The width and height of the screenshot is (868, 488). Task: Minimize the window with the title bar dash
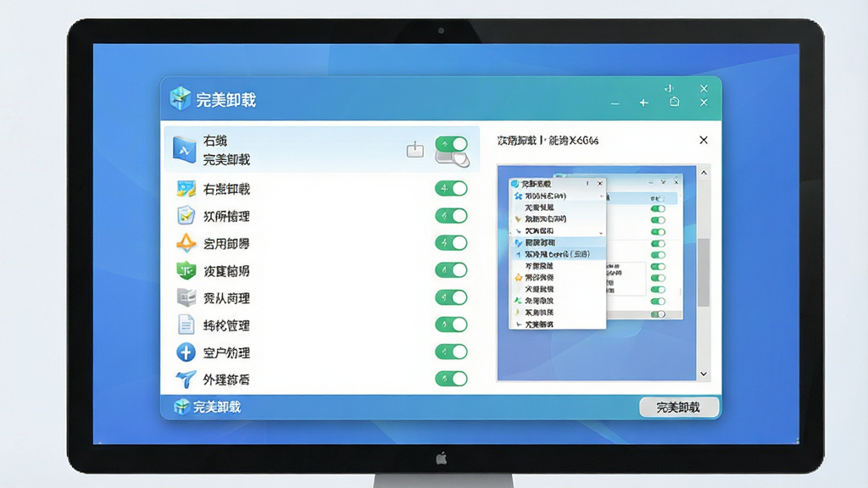tap(615, 103)
